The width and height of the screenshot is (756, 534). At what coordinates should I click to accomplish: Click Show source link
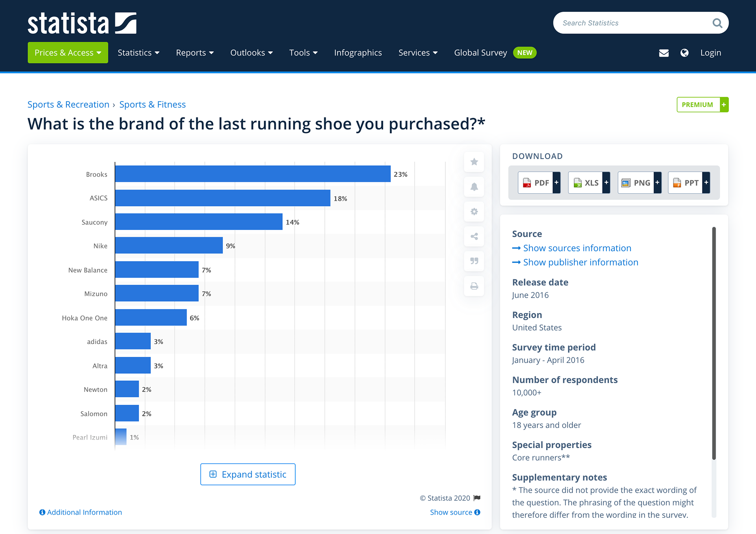point(455,512)
